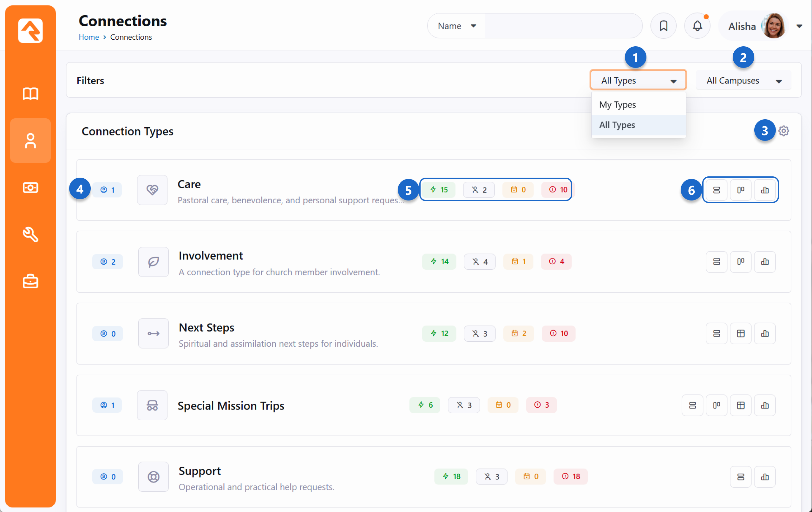The height and width of the screenshot is (512, 812).
Task: Open grid view for Next Steps
Action: [740, 334]
